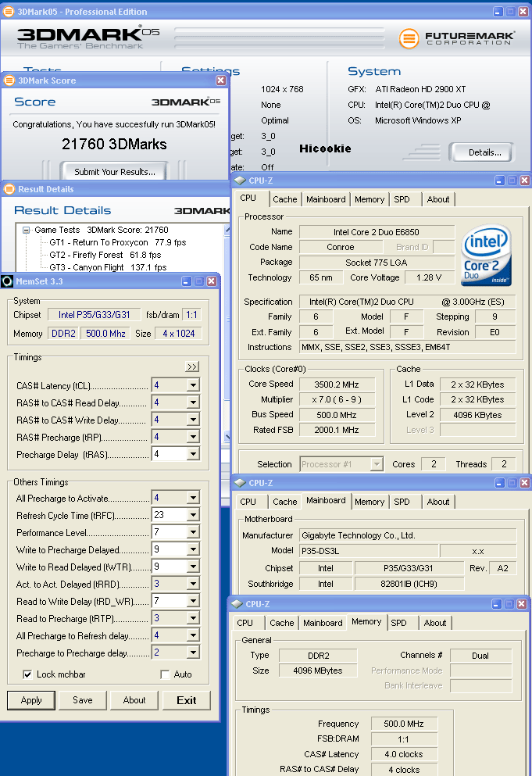Switch to the Cache tab in top CPU-Z window
Viewport: 532px width, 776px height.
(x=285, y=199)
